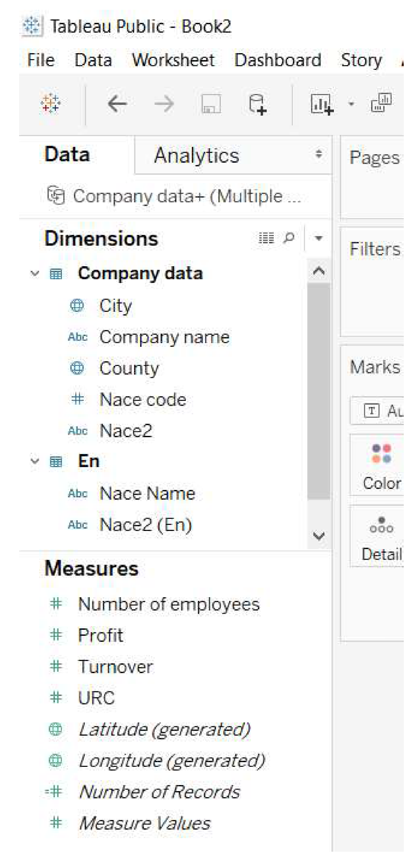This screenshot has height=868, width=414.
Task: Click the save disk icon
Action: click(211, 104)
